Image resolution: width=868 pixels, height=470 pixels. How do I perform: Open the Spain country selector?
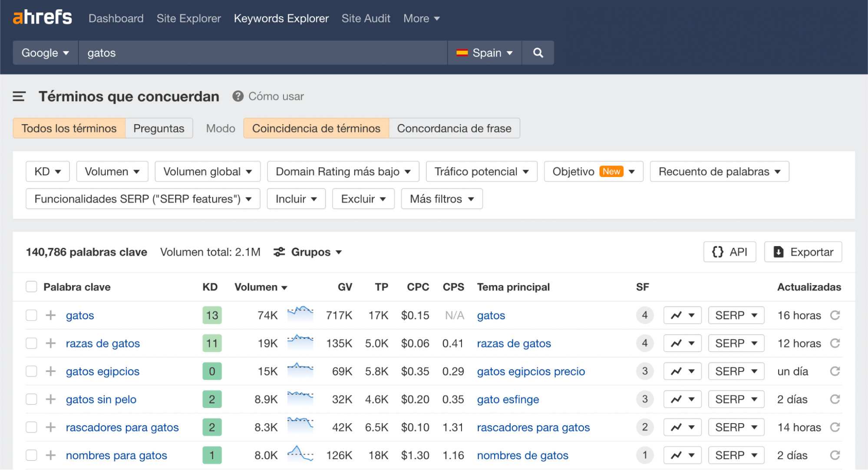click(484, 53)
